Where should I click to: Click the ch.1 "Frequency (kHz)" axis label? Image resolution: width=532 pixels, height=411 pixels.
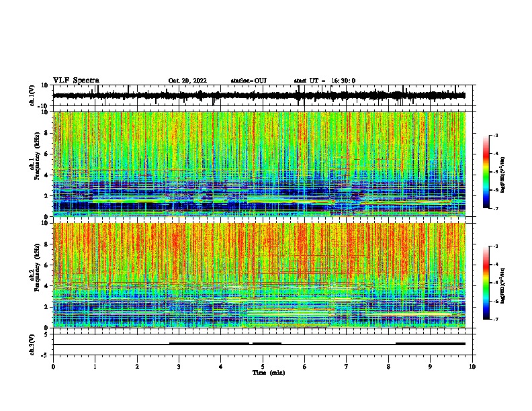[37, 156]
